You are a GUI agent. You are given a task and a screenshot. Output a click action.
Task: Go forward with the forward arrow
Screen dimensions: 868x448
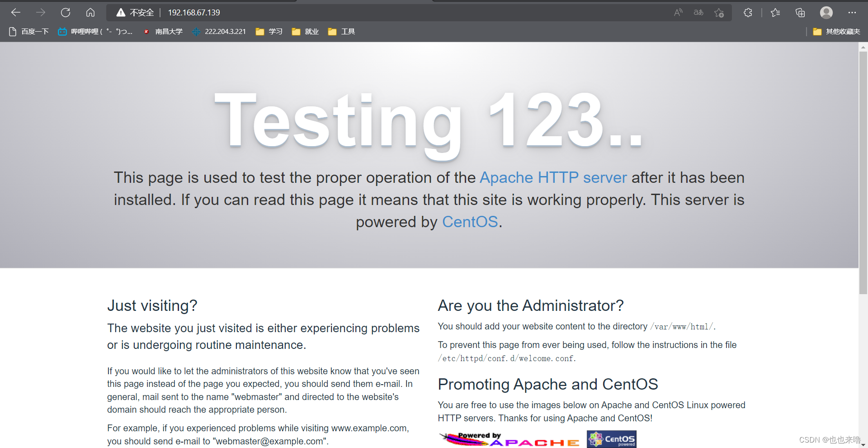point(41,13)
